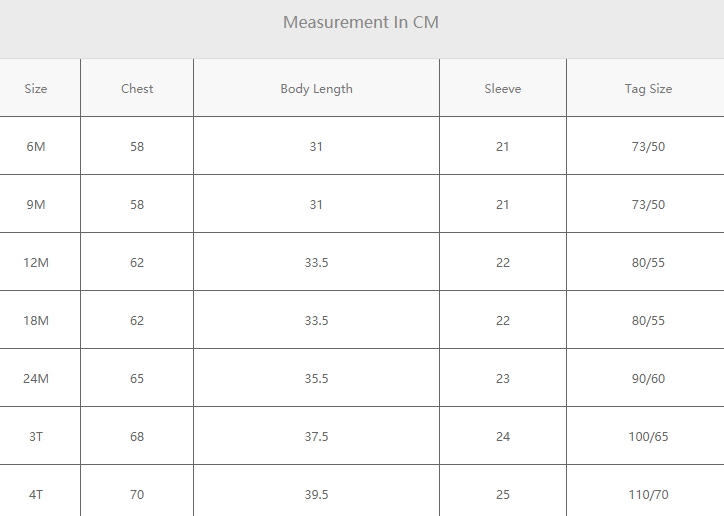Select the 3T size row label
724x516 pixels.
tap(36, 436)
